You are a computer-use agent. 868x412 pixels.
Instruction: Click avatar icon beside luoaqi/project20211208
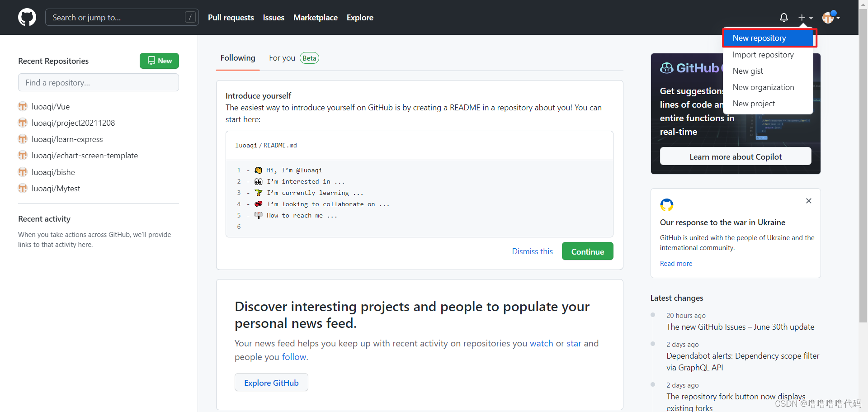(x=23, y=123)
